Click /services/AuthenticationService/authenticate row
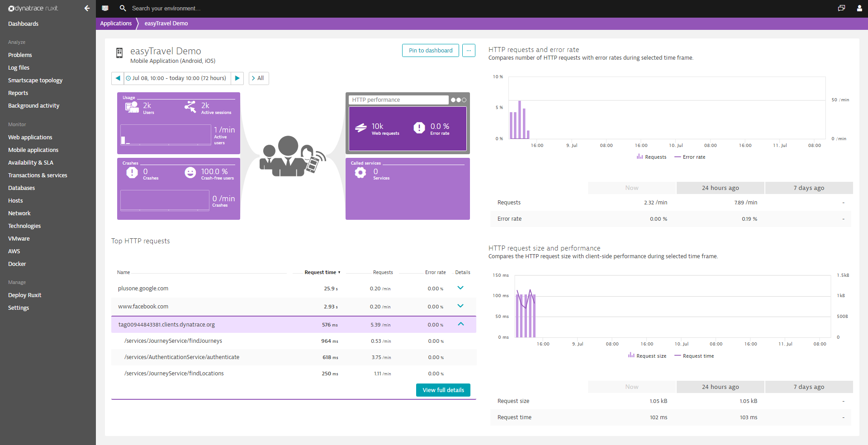This screenshot has height=445, width=868. coord(294,357)
